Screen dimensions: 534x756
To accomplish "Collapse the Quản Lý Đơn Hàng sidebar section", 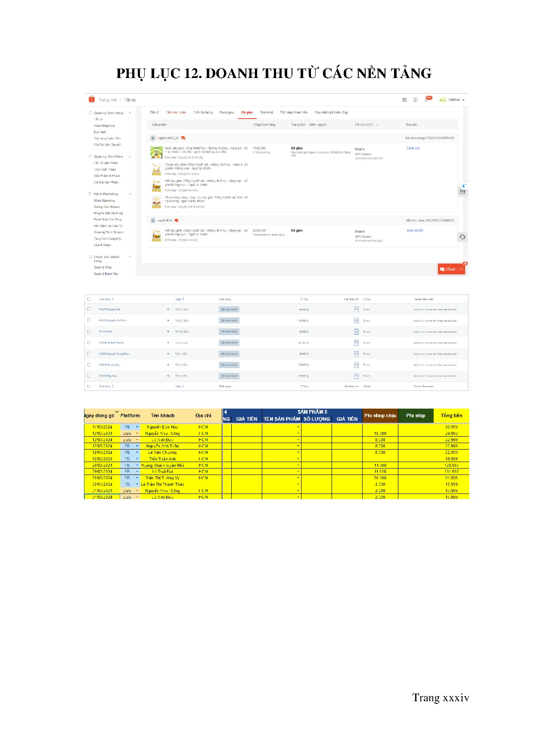I will [x=130, y=113].
